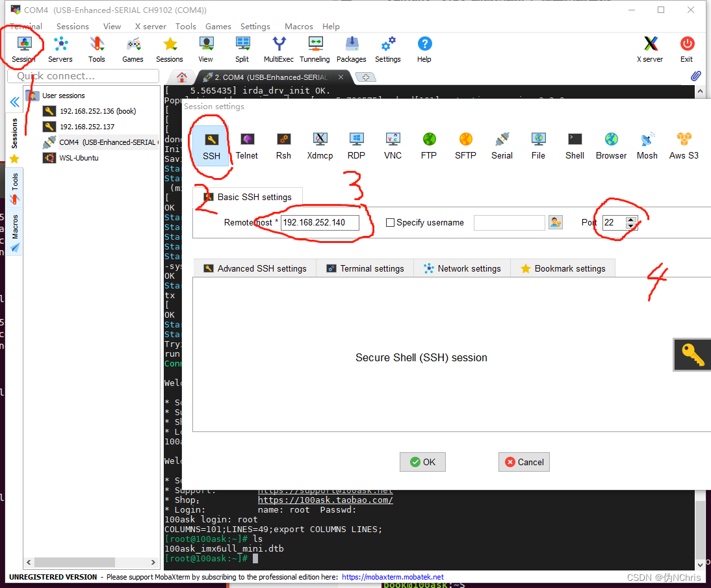Open the Macros sidebar tab
Screen dimensions: 711x588
15,233
